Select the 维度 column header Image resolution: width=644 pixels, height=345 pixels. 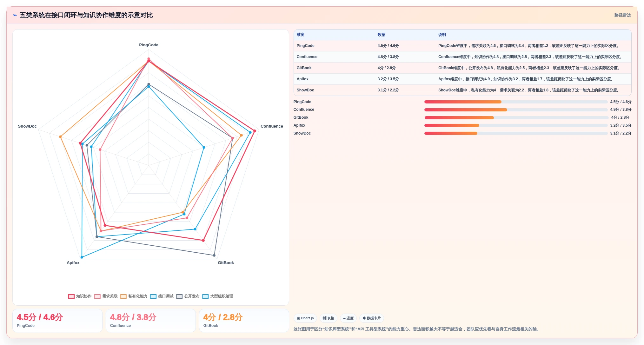[301, 35]
